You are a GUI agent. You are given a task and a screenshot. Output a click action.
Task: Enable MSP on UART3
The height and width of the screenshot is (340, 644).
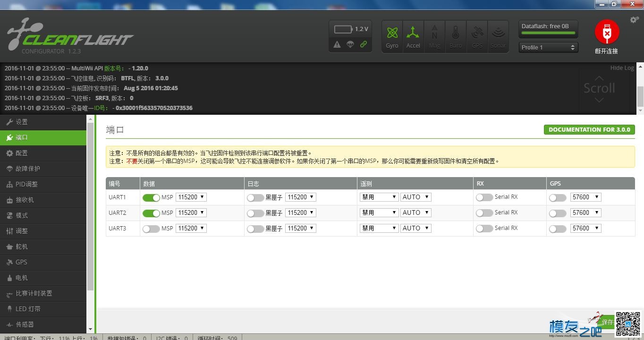[151, 229]
